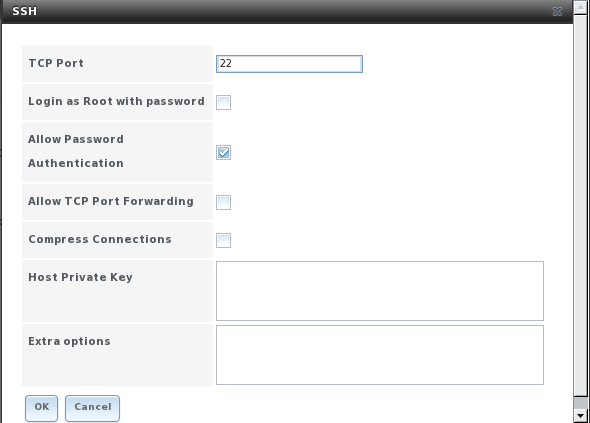Click the "Compress Connections" label text
This screenshot has width=590, height=423.
100,239
